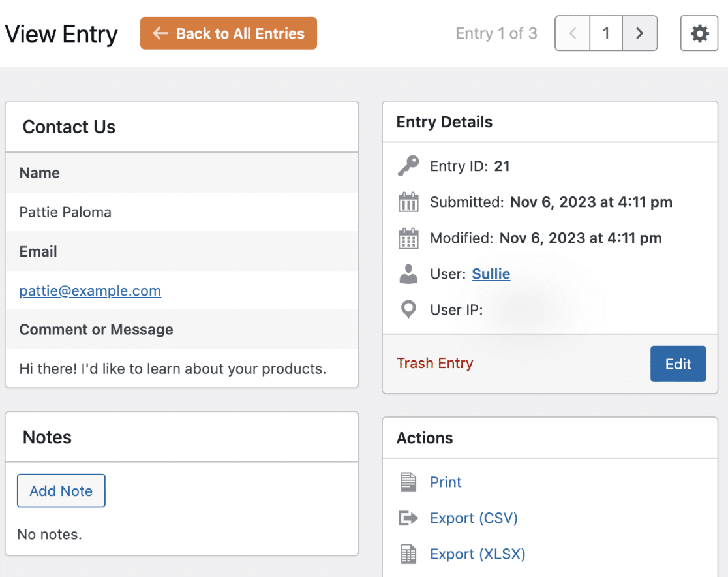
Task: Click the Trash Entry link
Action: point(435,364)
